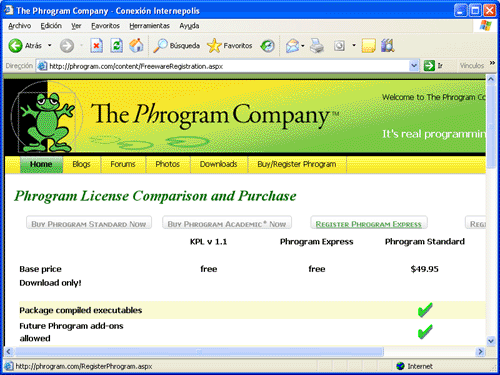Screen dimensions: 500x375
Task: Click the research binoculars-style toolbar icon
Action: [x=388, y=46]
